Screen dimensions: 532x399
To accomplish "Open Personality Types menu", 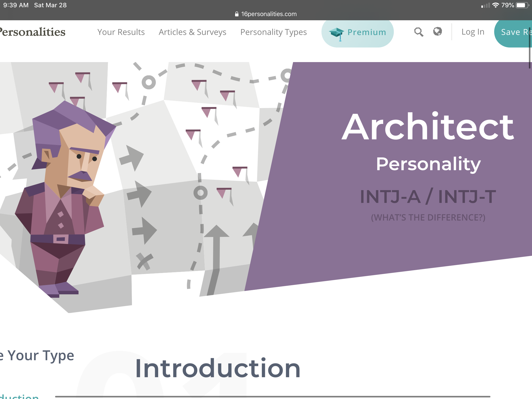I will click(x=274, y=32).
